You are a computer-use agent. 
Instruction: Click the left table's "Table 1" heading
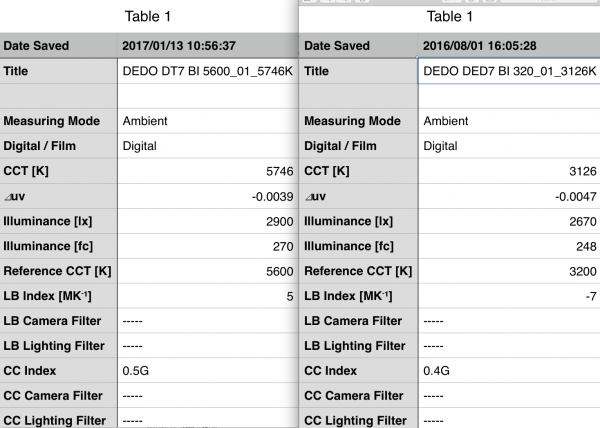click(149, 16)
